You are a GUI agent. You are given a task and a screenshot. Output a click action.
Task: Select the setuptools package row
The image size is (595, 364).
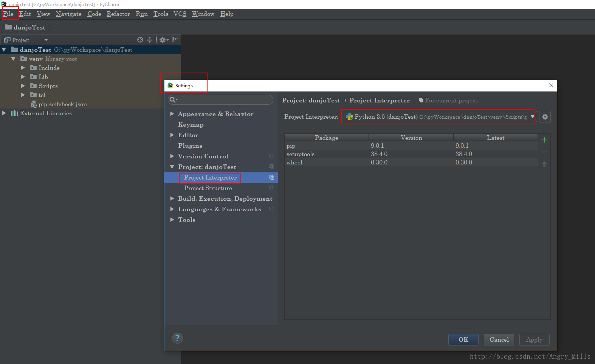pos(411,154)
